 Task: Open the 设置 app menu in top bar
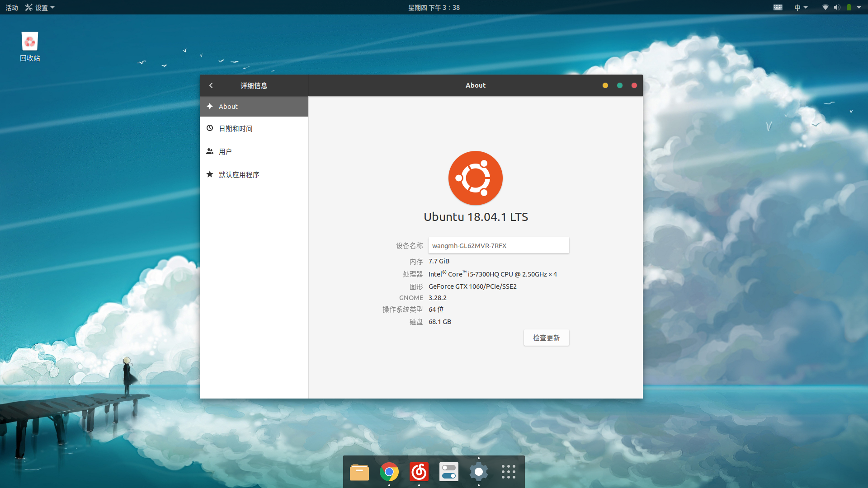[x=40, y=8]
